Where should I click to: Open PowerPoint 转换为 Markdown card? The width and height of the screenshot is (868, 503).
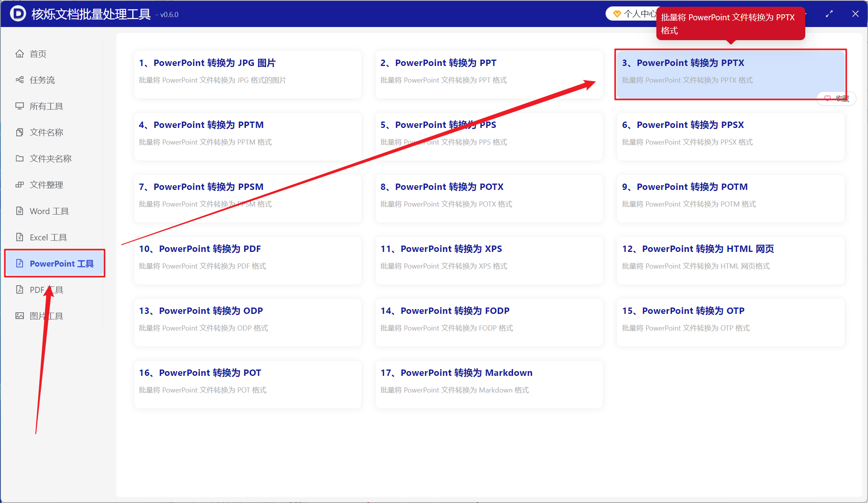pyautogui.click(x=489, y=385)
